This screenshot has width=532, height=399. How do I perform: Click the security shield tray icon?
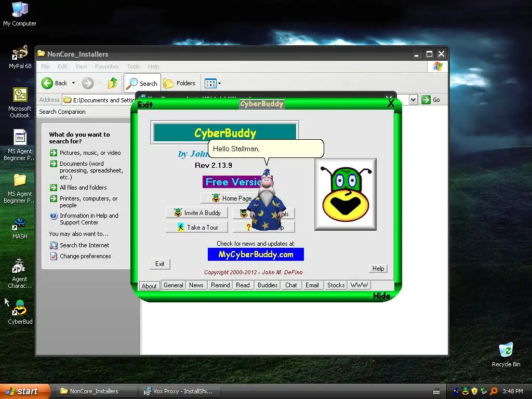(x=474, y=391)
